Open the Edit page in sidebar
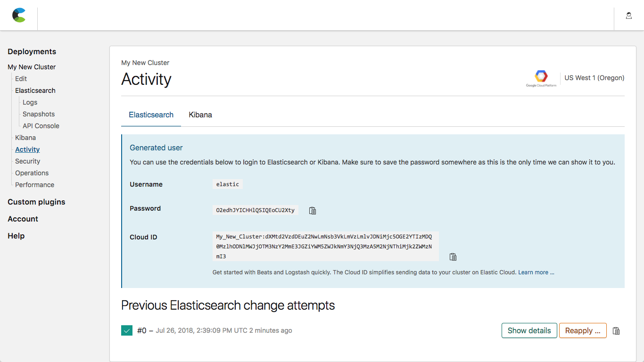The image size is (644, 362). pyautogui.click(x=21, y=79)
